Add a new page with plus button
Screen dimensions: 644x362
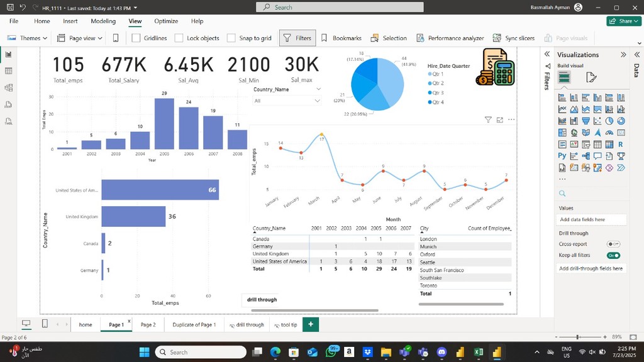[x=310, y=324]
